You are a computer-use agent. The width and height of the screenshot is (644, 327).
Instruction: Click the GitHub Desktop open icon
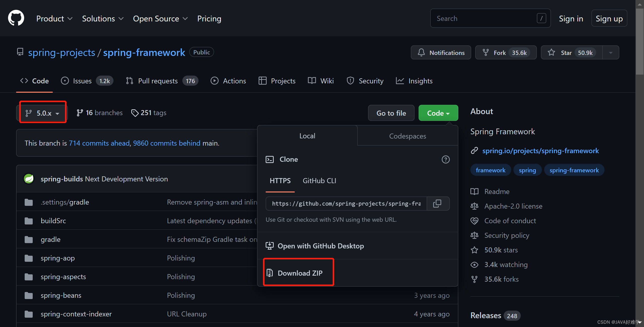[270, 246]
